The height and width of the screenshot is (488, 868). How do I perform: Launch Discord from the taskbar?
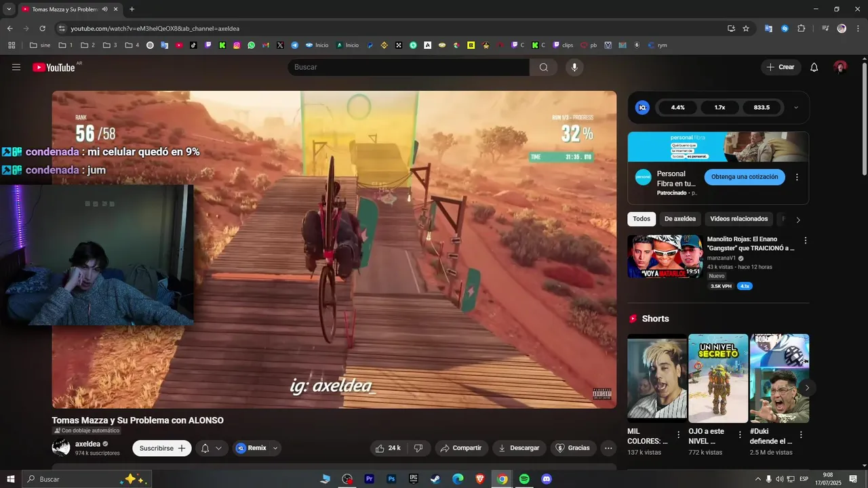547,479
